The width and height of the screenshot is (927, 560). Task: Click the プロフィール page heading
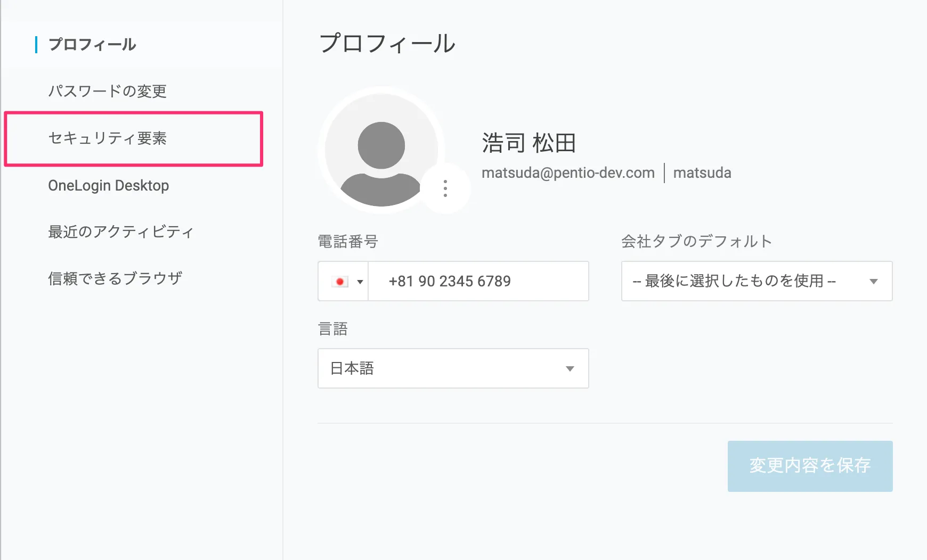[387, 44]
